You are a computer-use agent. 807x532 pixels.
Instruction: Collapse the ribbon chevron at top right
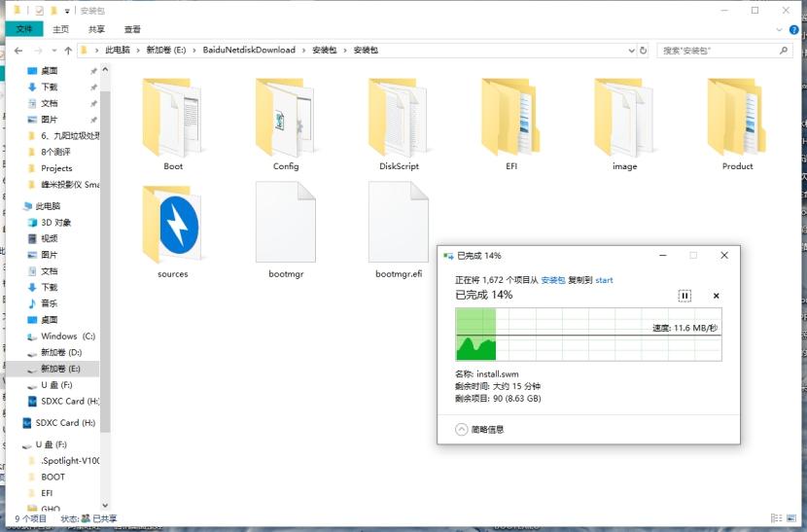(779, 30)
